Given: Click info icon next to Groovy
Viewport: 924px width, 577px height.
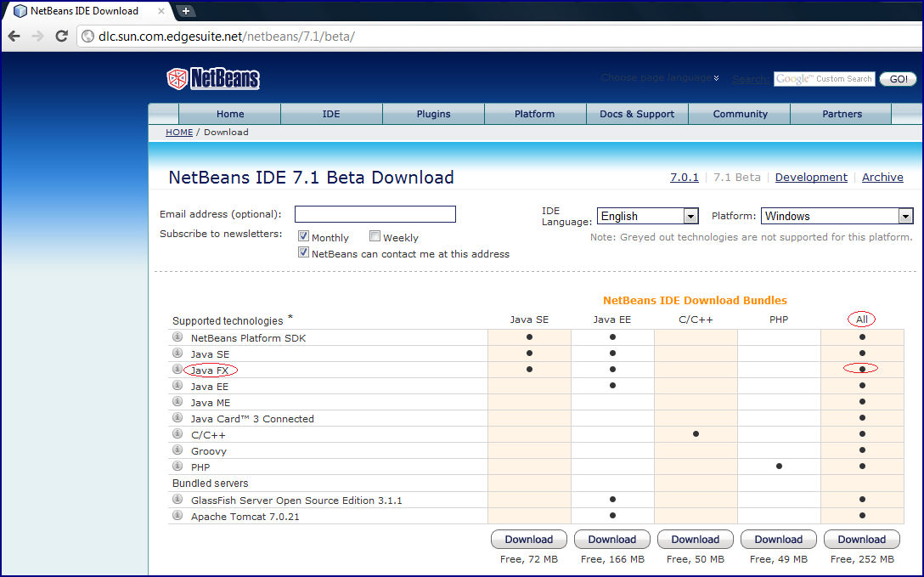Looking at the screenshot, I should pyautogui.click(x=177, y=450).
